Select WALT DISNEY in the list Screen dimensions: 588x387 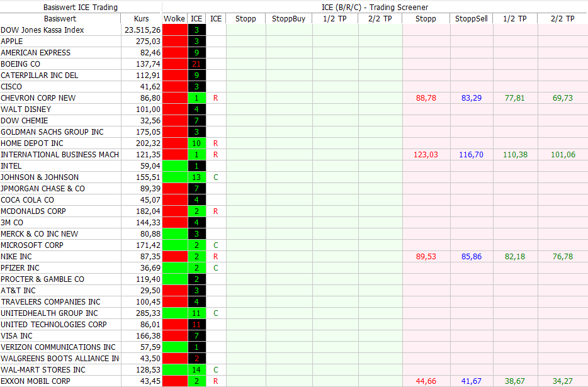[x=26, y=109]
